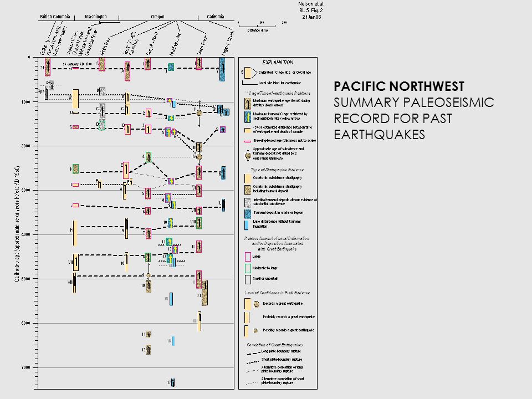
Task: Click the '5000' y-axis tick label
Action: (x=26, y=279)
